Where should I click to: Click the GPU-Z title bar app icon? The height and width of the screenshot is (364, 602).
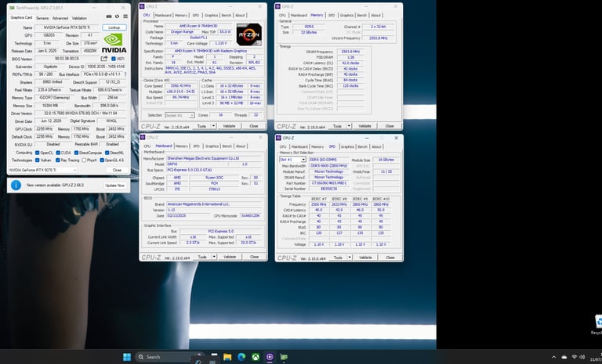(x=12, y=8)
